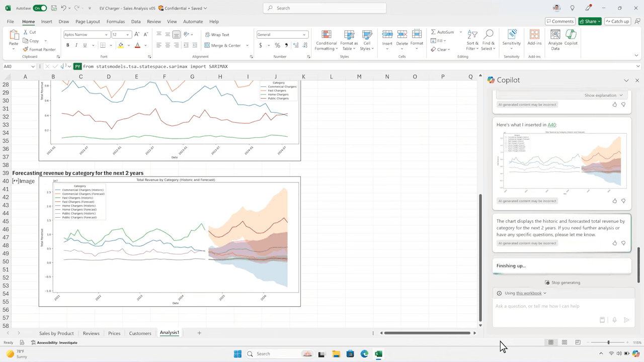Cut the selected cell
The width and height of the screenshot is (644, 362).
(29, 32)
